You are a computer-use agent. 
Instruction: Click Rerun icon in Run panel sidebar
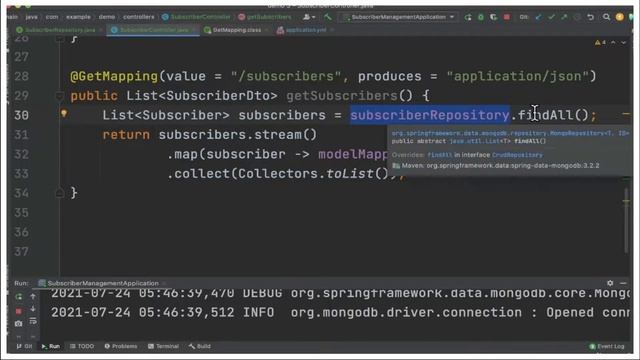tap(19, 297)
